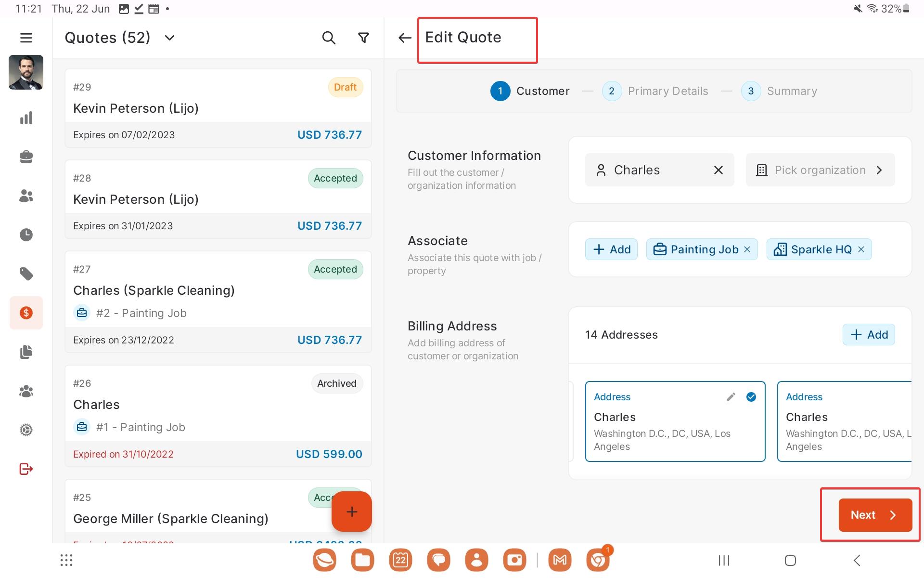Remove Sparkle HQ property tag

861,250
